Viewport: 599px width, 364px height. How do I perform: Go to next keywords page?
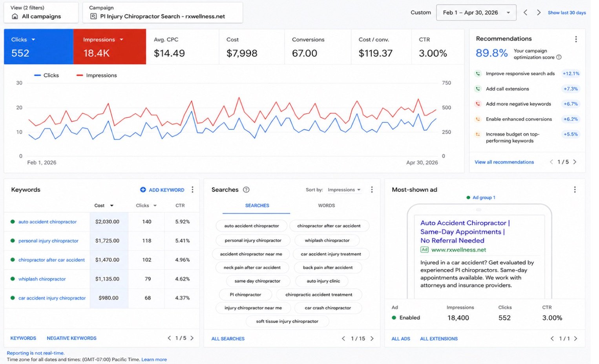(192, 338)
